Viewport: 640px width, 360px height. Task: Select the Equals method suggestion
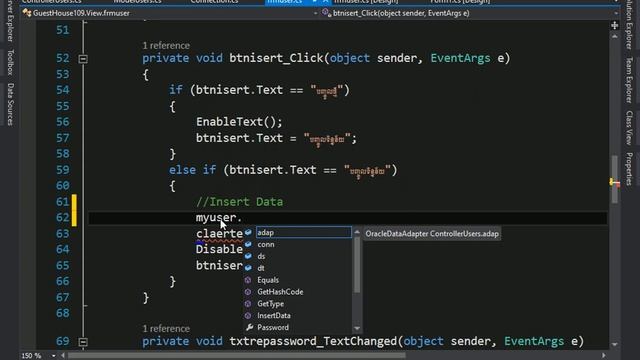[268, 280]
